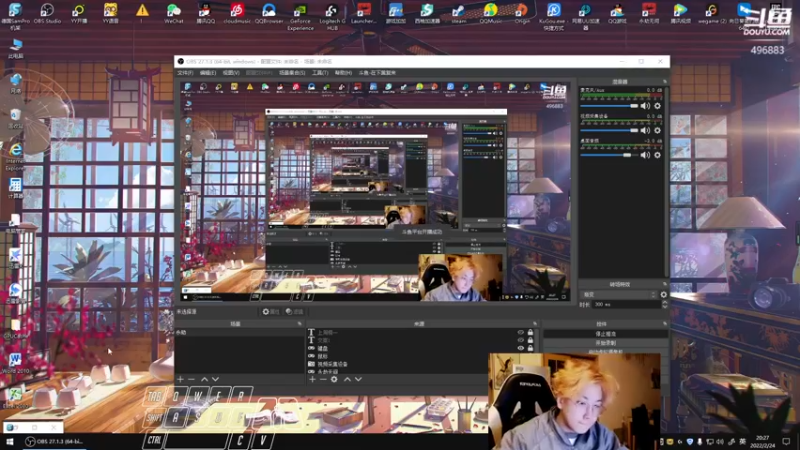This screenshot has width=800, height=450.
Task: Move the selected source down
Action: point(358,379)
